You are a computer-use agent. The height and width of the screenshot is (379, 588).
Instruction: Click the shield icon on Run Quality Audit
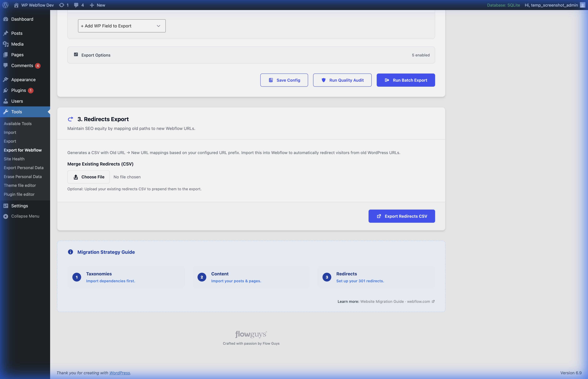pyautogui.click(x=324, y=80)
